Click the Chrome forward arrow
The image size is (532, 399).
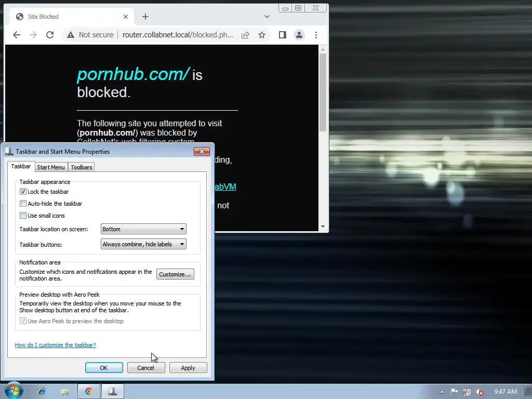tap(33, 35)
